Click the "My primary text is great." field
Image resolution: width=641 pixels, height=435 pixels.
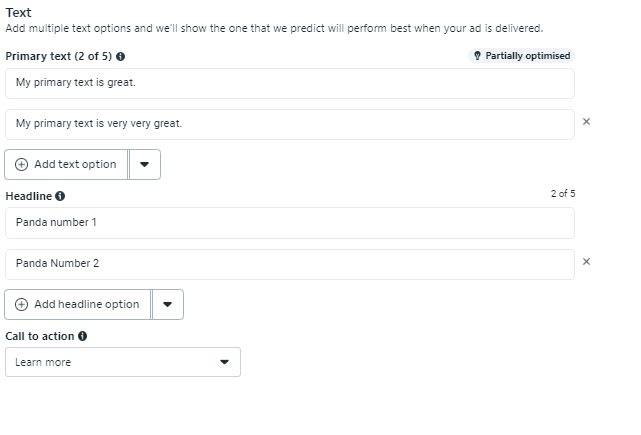point(289,83)
